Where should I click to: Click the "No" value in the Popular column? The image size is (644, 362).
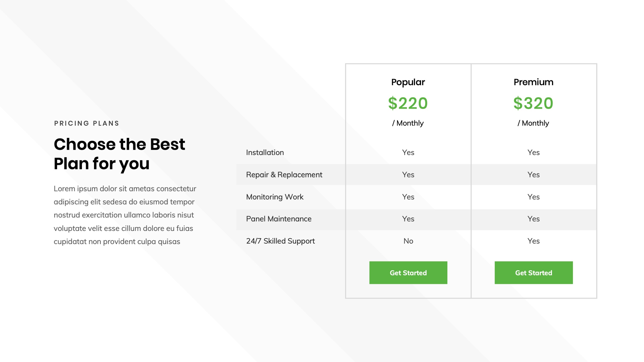pos(408,241)
